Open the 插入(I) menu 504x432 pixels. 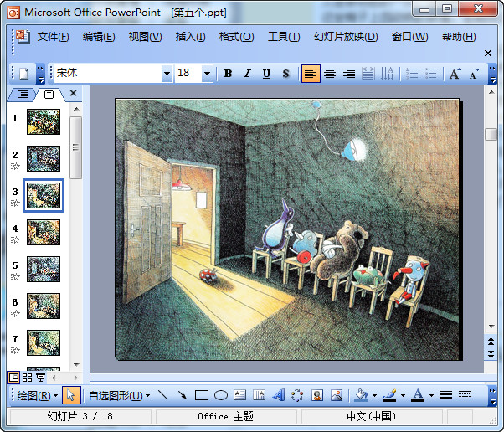click(191, 37)
